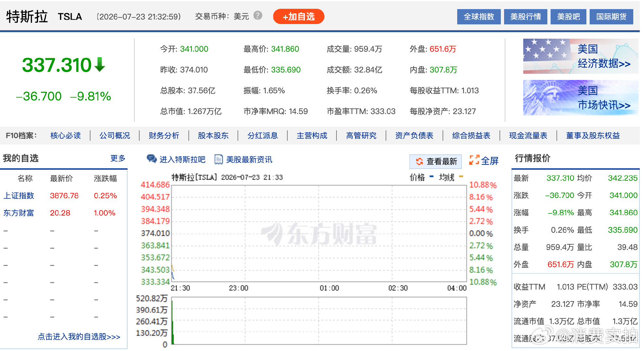Open 综合损益表 F10 tab
This screenshot has height=351, width=644.
[x=471, y=136]
